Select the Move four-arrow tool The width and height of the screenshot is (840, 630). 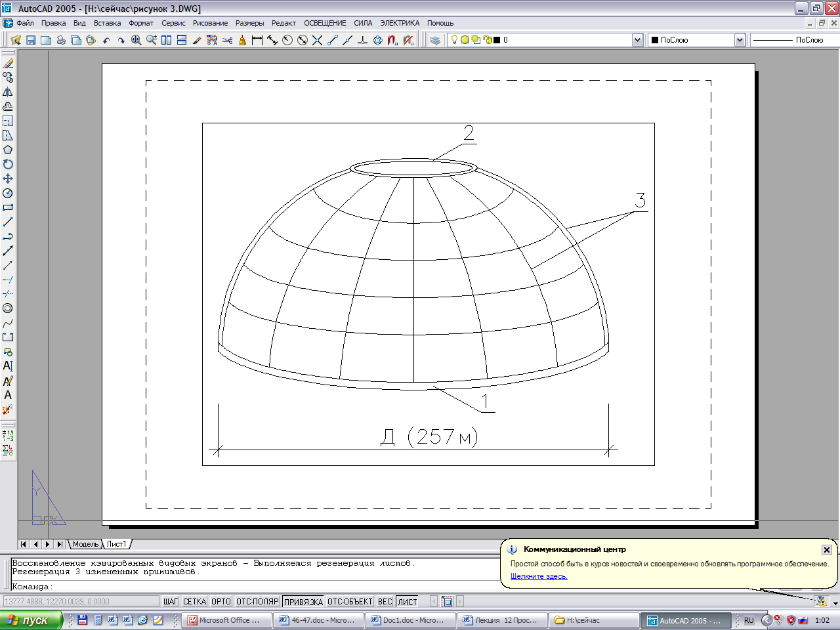click(8, 178)
